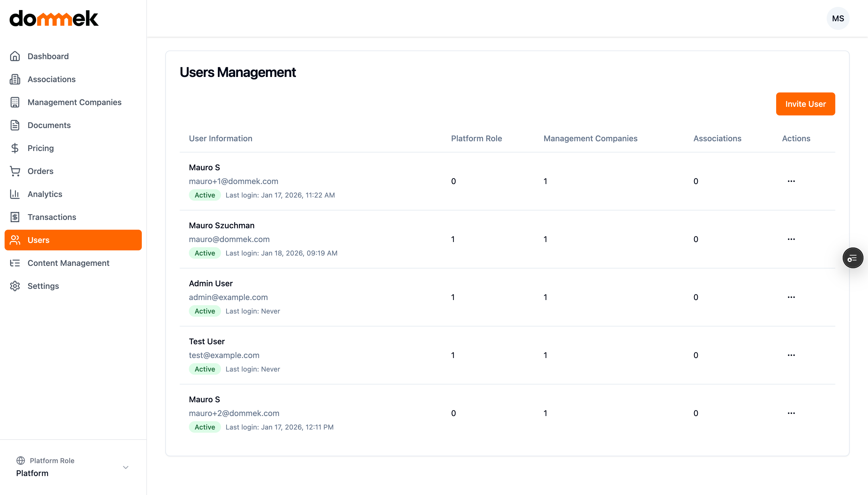Click the Pricing dollar sign icon
The image size is (868, 495).
15,148
